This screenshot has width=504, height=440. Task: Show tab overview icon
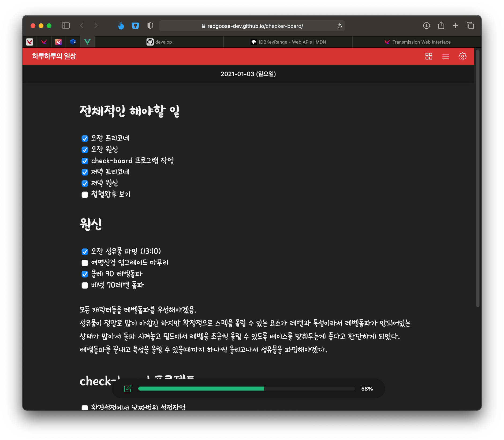[470, 26]
